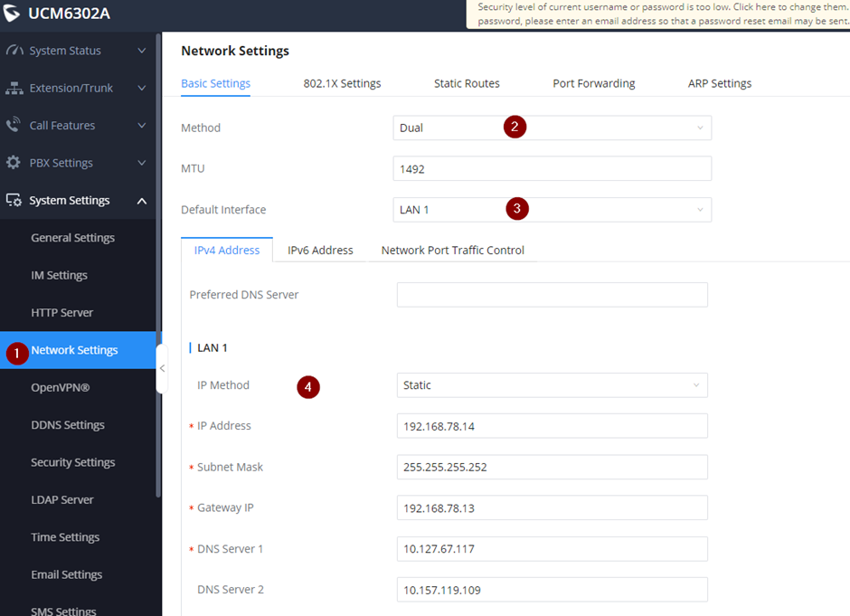Select the IPv6 Address tab

[x=320, y=251]
